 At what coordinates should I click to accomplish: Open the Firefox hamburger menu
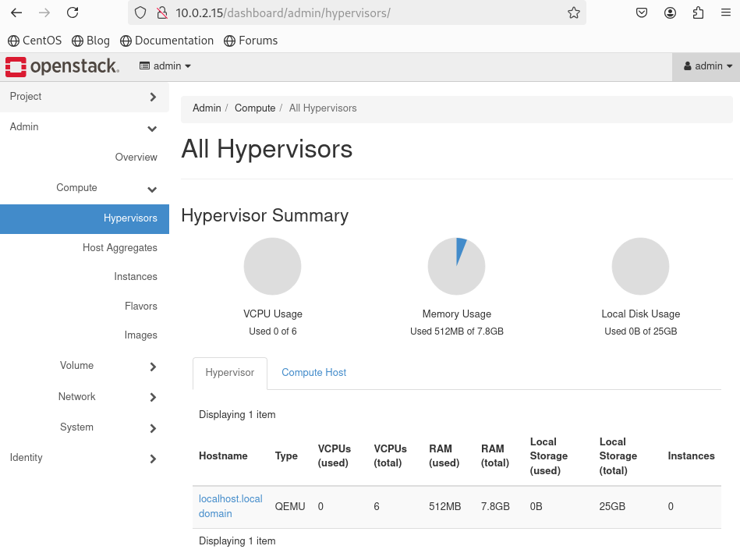726,12
